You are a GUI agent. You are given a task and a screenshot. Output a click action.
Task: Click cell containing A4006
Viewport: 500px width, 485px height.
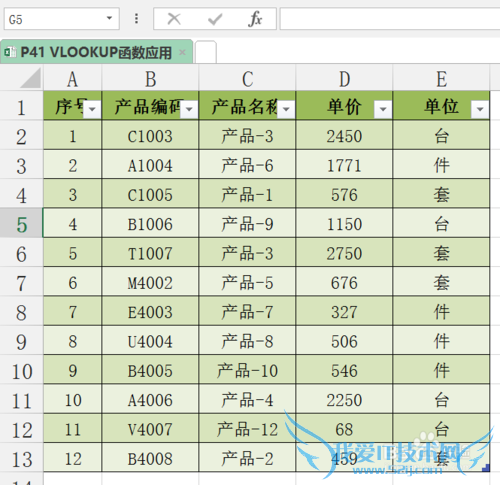(x=150, y=400)
